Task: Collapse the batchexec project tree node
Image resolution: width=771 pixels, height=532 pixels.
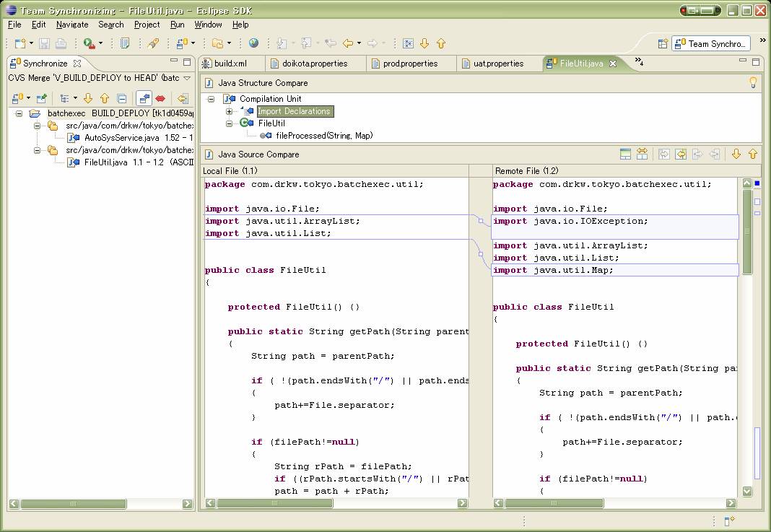Action: 19,113
